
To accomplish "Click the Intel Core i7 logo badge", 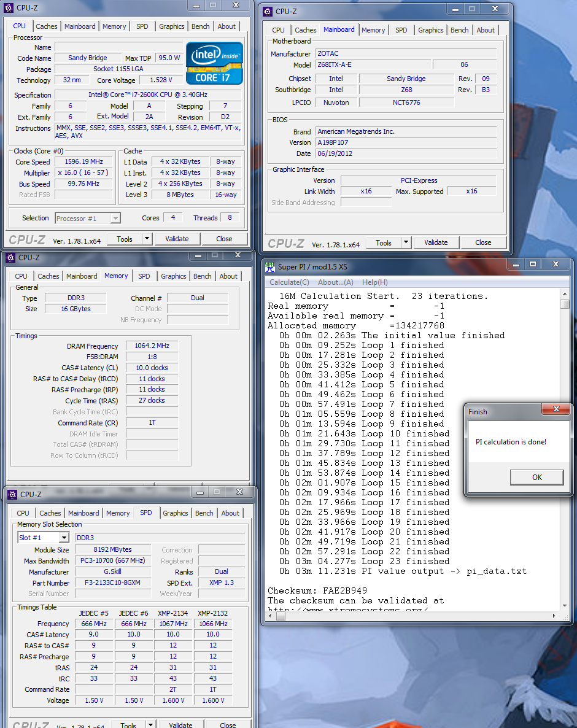I will 214,63.
